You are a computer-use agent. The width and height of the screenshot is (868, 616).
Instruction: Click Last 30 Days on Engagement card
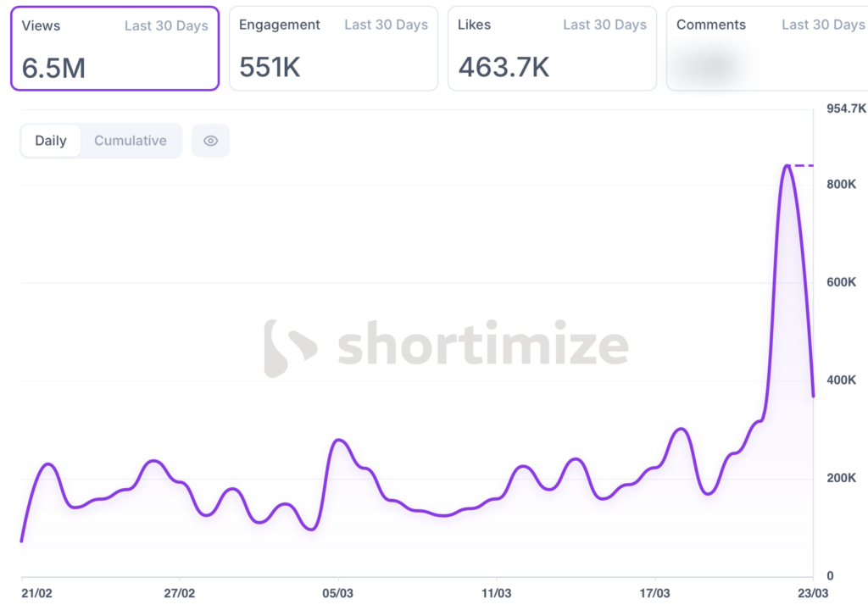pos(386,25)
